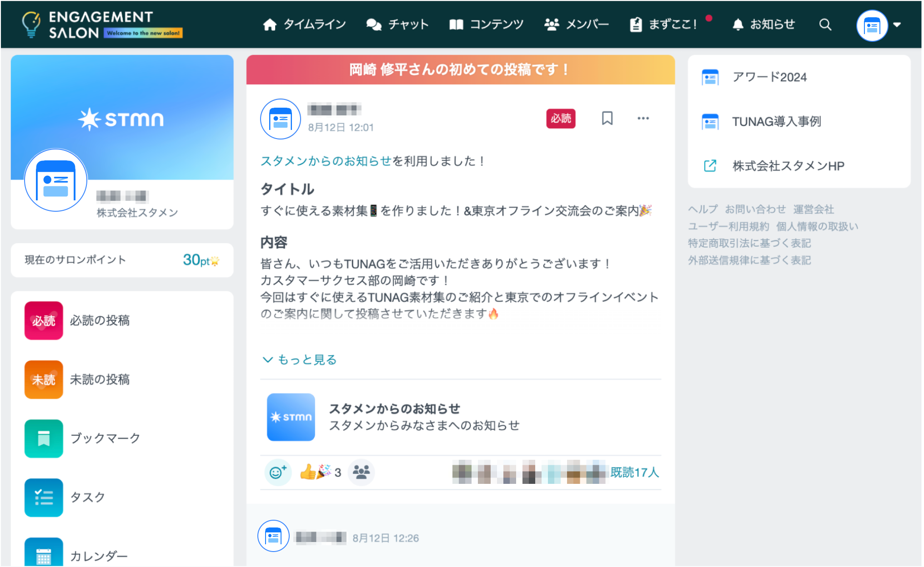This screenshot has width=924, height=567.
Task: Click the 未読 orange sidebar icon
Action: tap(44, 379)
